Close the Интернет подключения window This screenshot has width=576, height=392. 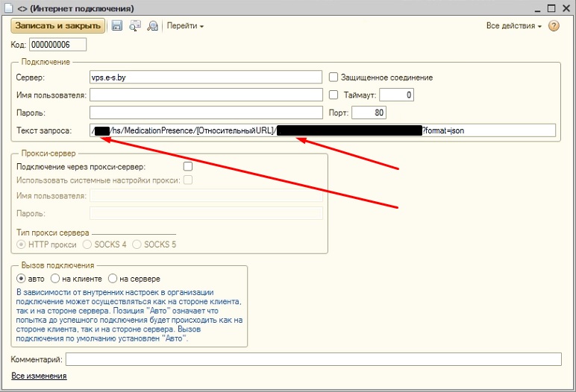[566, 7]
